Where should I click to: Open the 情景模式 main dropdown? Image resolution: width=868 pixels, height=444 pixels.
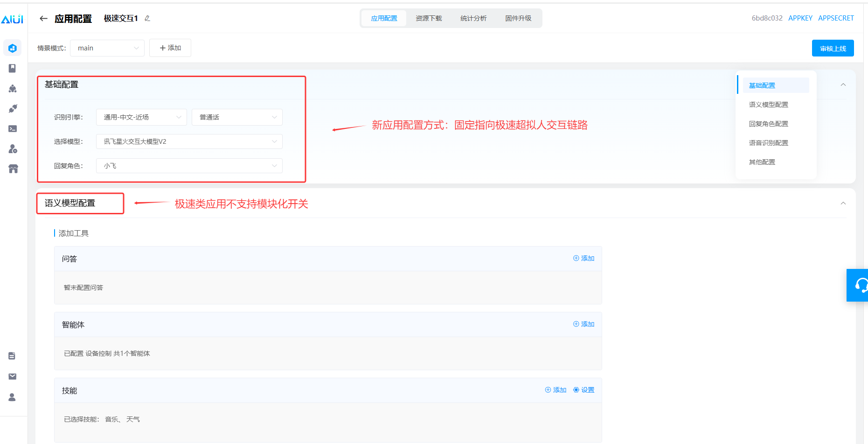click(x=107, y=48)
